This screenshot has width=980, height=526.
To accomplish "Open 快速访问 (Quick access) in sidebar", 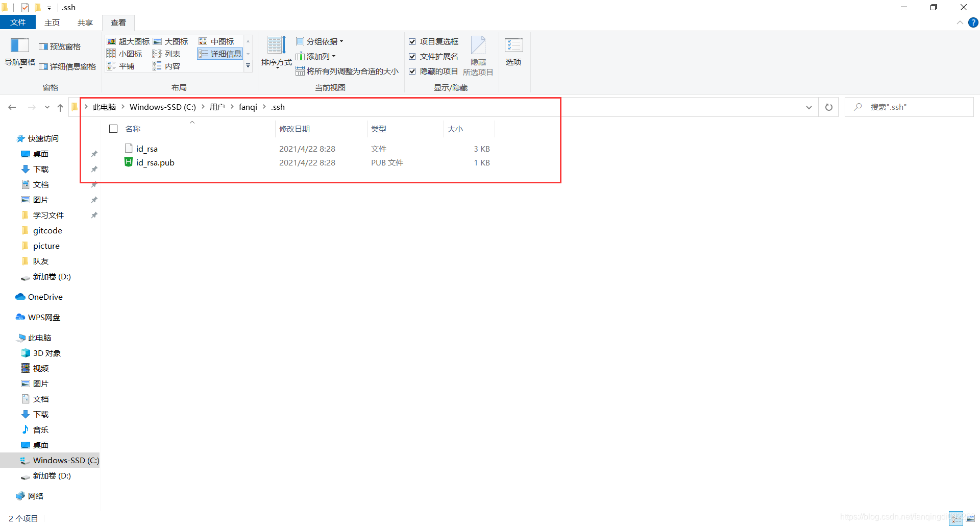I will pos(38,138).
